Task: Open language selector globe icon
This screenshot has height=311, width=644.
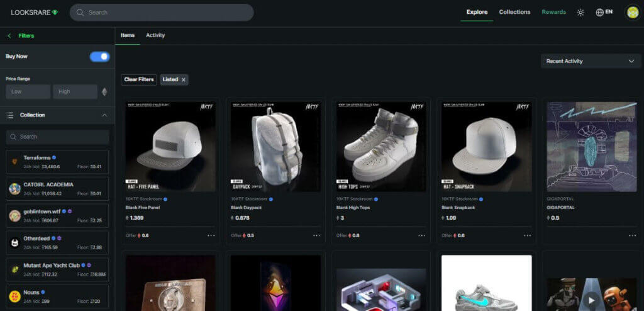Action: (x=599, y=13)
